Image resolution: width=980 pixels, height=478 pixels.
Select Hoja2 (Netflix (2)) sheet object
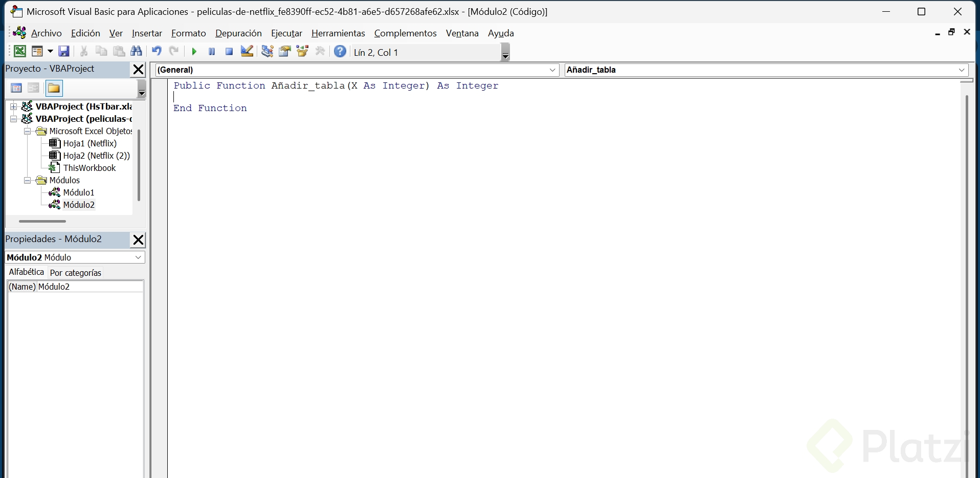pyautogui.click(x=97, y=156)
